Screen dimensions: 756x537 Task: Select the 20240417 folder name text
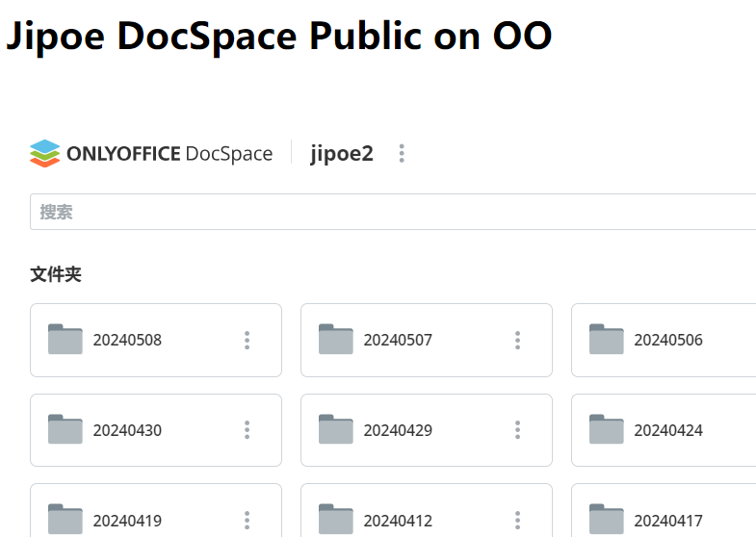(668, 521)
